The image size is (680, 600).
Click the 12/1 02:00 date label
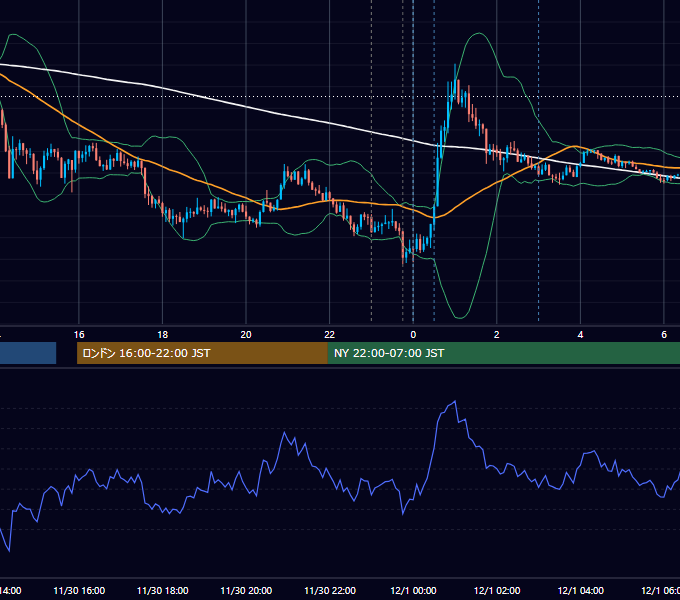(497, 590)
